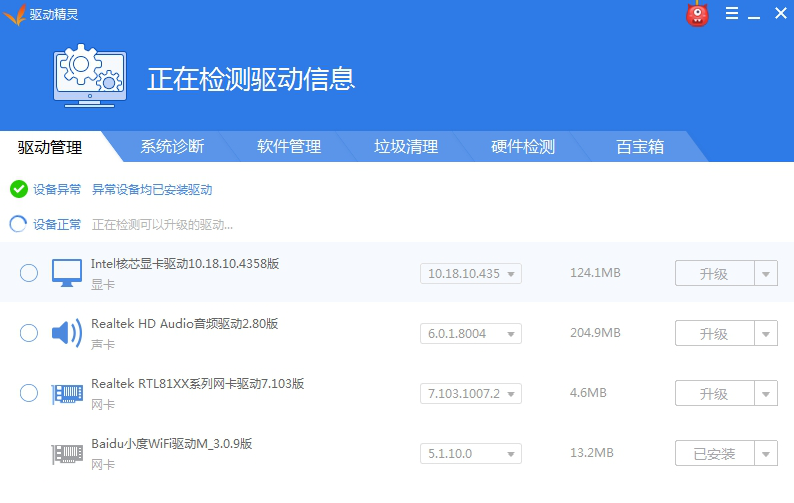Switch to 百宝箱 tab
The height and width of the screenshot is (503, 794).
click(x=640, y=146)
